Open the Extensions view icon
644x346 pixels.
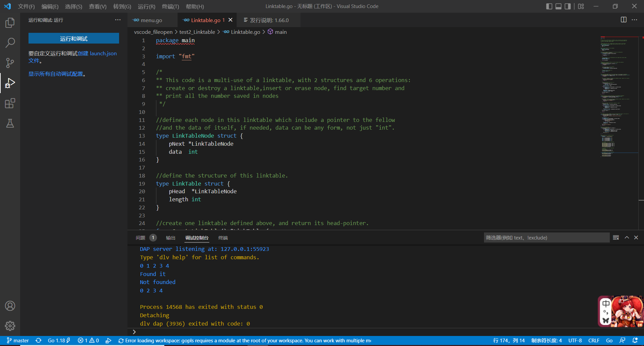pos(10,103)
